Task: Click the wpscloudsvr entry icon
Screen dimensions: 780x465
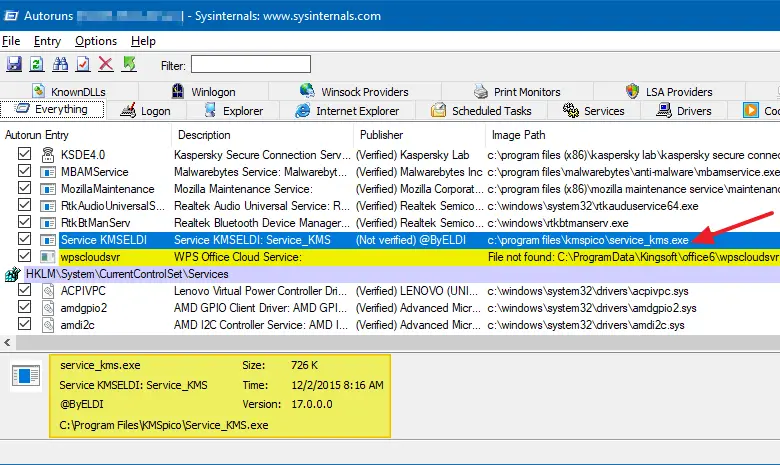Action: click(48, 257)
